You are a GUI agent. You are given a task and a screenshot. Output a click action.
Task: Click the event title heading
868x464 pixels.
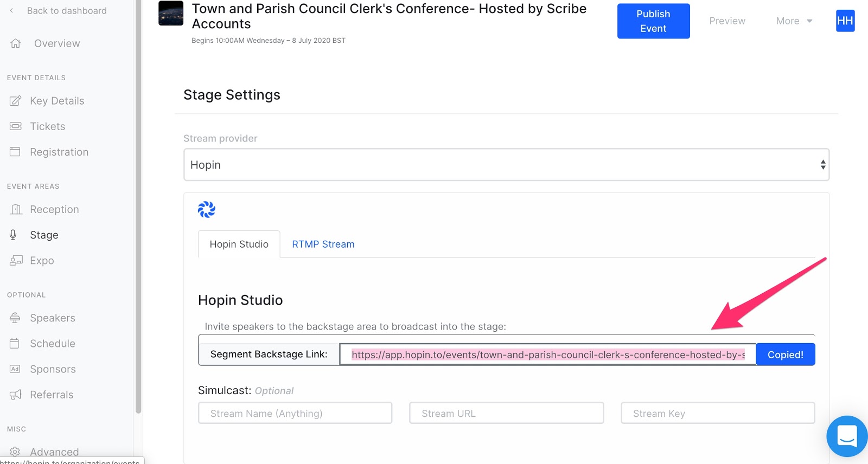(x=389, y=16)
